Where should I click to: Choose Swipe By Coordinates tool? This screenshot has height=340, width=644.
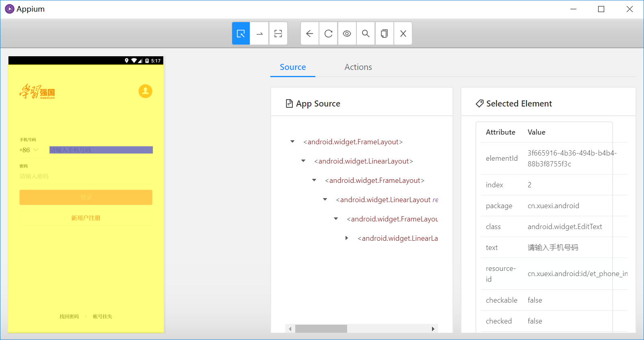point(259,33)
